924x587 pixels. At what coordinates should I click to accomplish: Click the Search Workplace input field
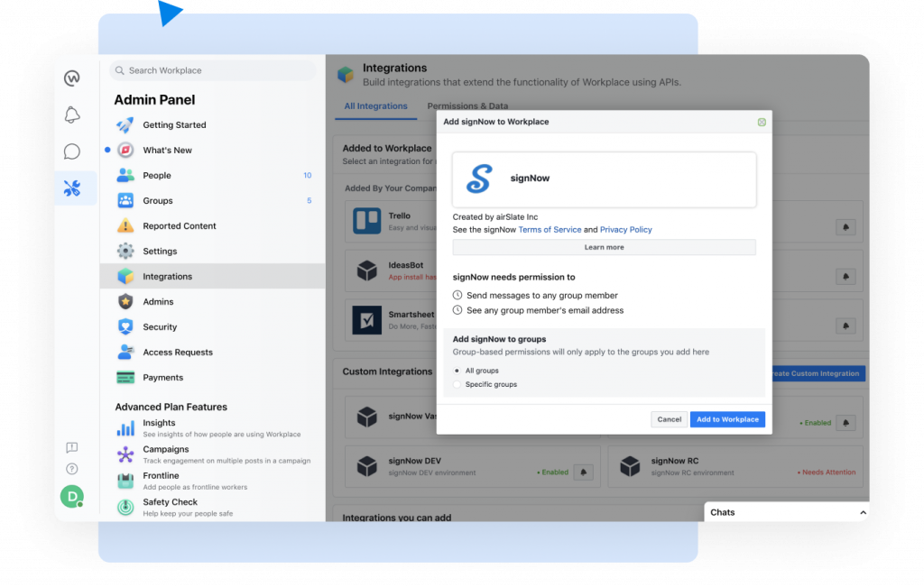click(x=212, y=70)
